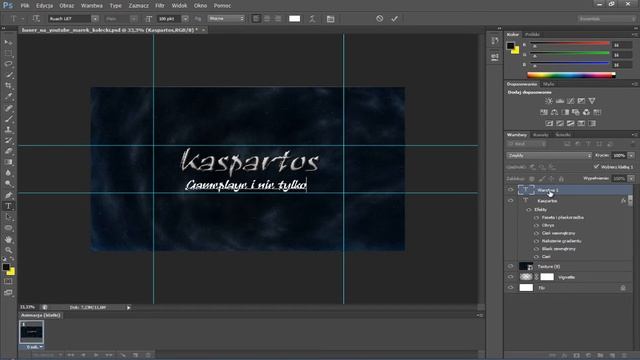Hide the Texture layer
Viewport: 640px width, 360px height.
tap(510, 267)
